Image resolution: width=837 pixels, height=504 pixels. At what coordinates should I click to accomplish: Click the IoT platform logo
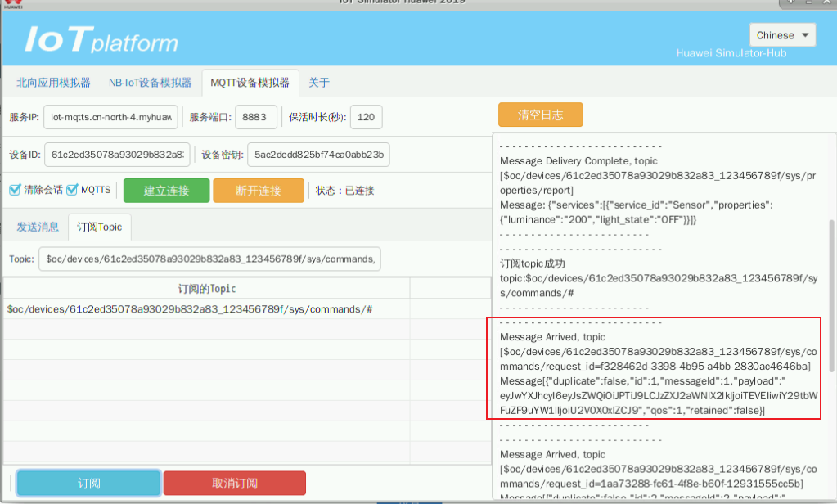[x=101, y=39]
